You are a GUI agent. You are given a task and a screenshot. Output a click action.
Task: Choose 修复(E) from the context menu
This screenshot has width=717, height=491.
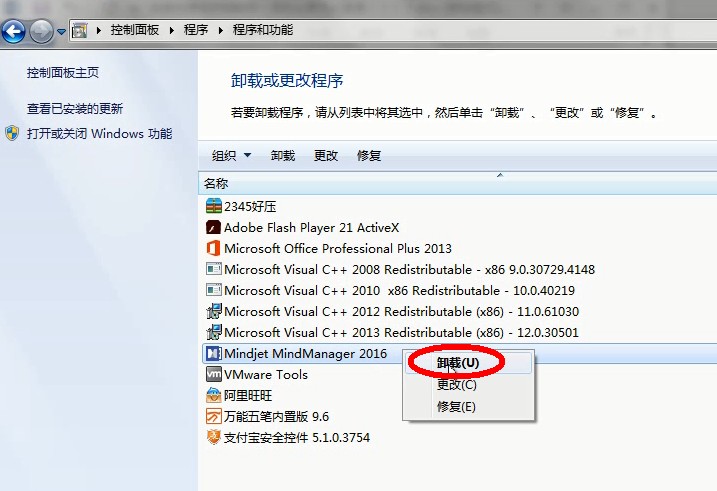[x=469, y=406]
